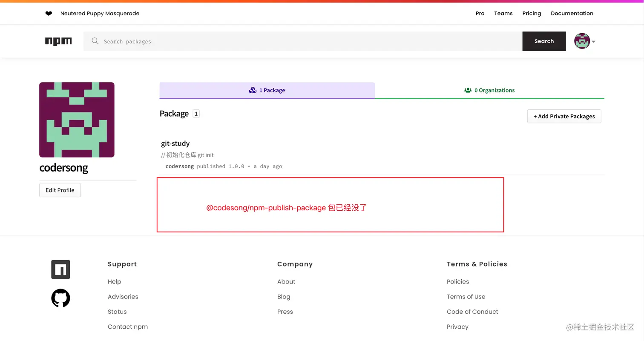644x341 pixels.
Task: Click the large codersong profile avatar
Action: [x=77, y=120]
